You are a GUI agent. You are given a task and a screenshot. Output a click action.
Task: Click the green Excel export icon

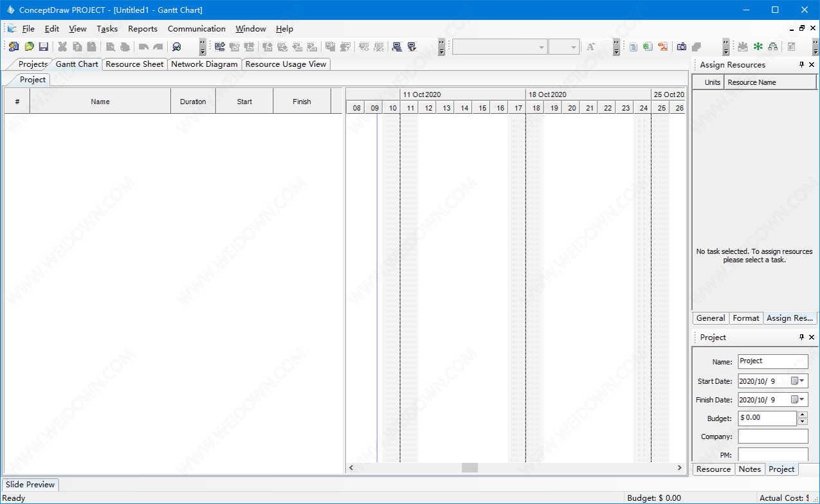click(648, 46)
